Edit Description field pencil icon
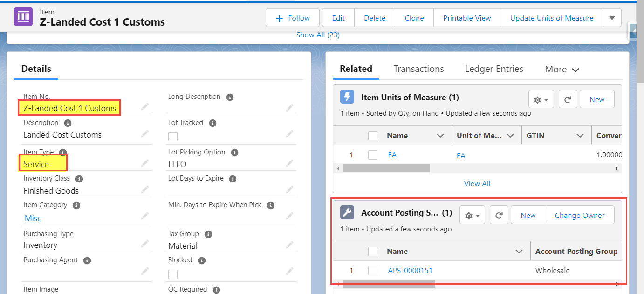Image resolution: width=644 pixels, height=294 pixels. click(145, 134)
